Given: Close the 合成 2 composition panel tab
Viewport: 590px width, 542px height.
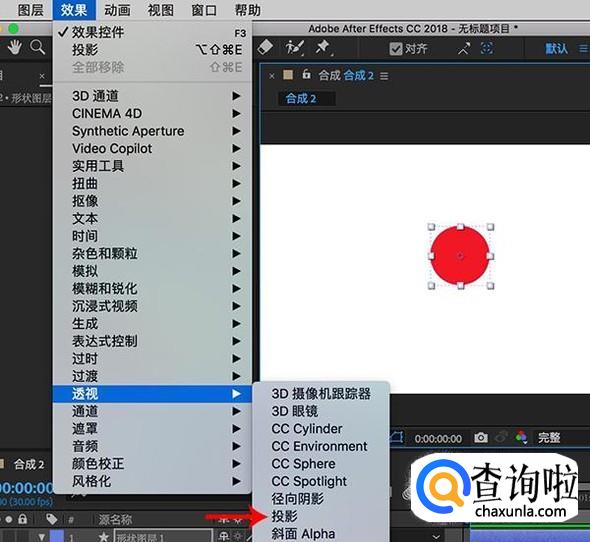Looking at the screenshot, I should coord(272,76).
